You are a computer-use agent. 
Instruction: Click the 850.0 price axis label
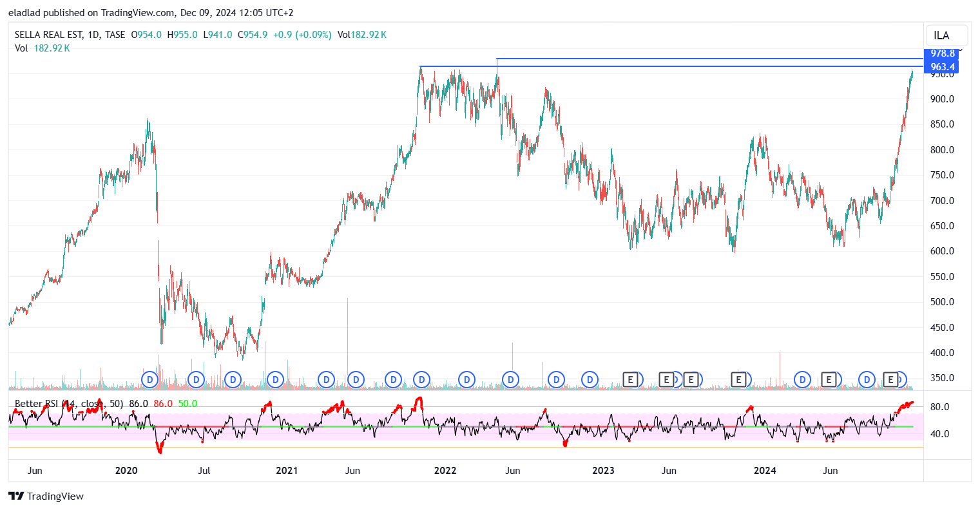(942, 124)
